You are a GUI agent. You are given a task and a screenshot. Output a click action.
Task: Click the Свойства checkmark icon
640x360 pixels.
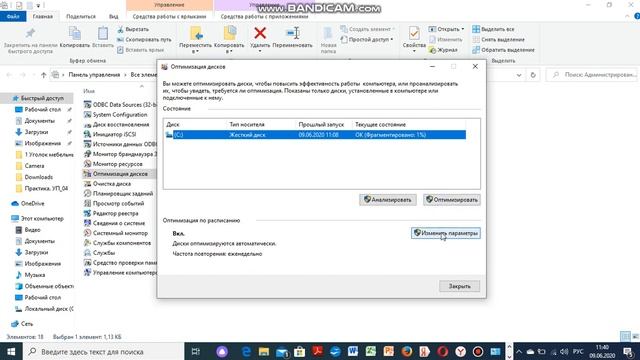[414, 33]
